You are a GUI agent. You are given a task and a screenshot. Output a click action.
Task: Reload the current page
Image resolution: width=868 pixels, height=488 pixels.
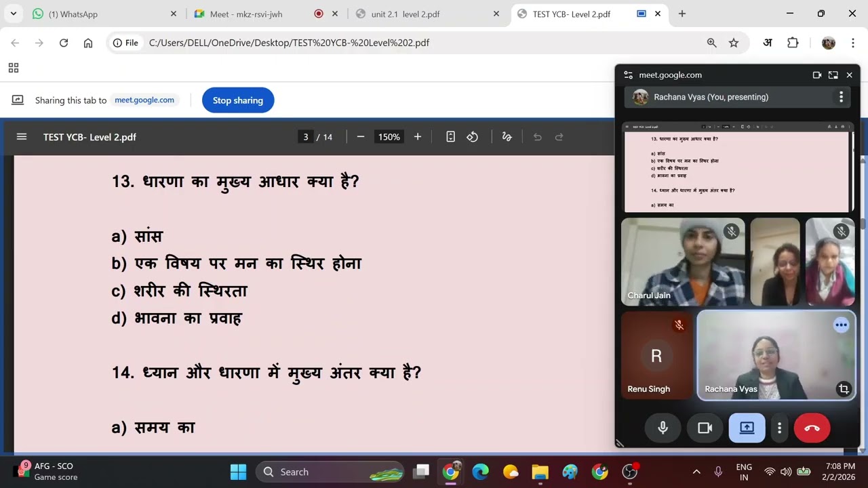pos(64,43)
